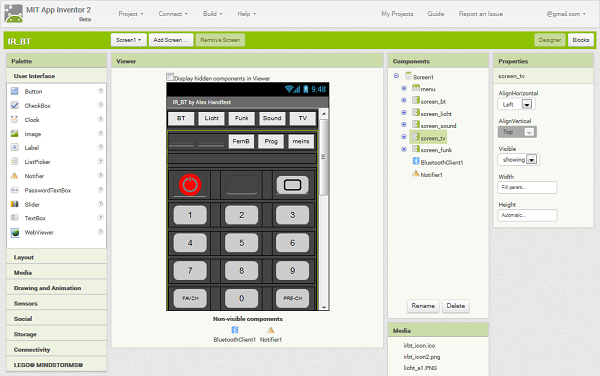Select the PasswordTextBox palette icon
The height and width of the screenshot is (376, 600).
15,190
